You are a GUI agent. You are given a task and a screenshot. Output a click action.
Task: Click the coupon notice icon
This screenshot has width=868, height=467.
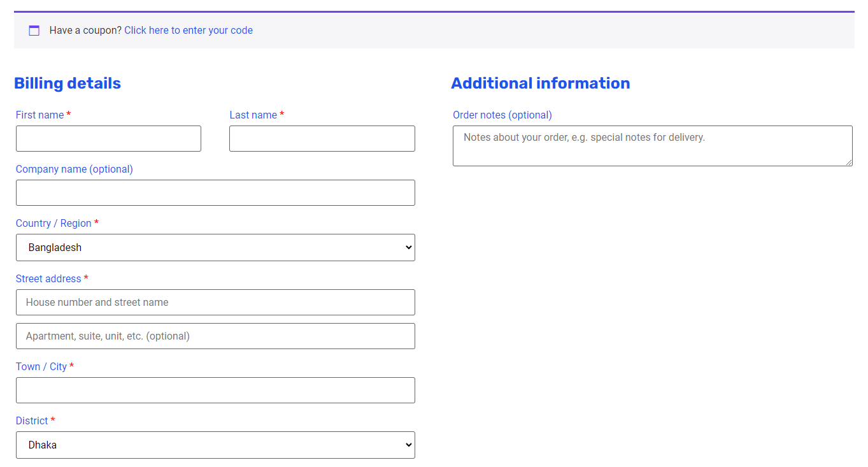pyautogui.click(x=34, y=31)
